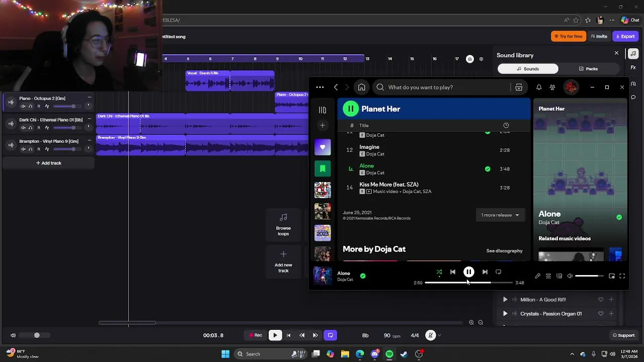
Task: Switch to Packs tab in Sound library
Action: (x=589, y=69)
